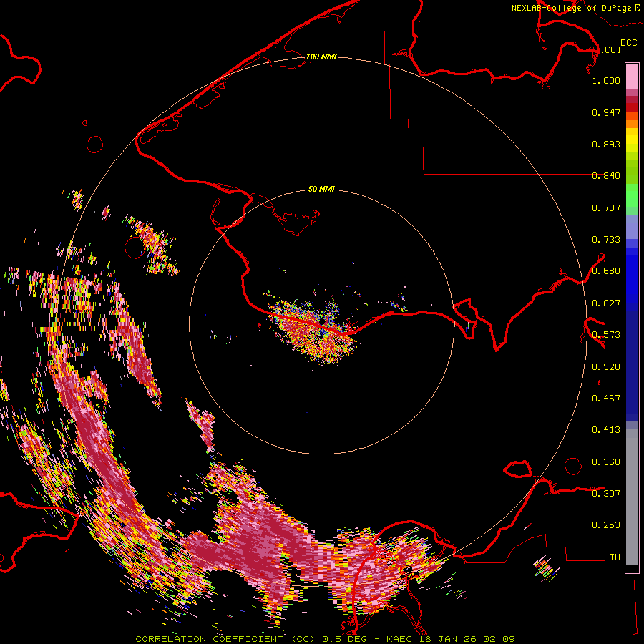Click the 0.413 legend value
This screenshot has width=644, height=644.
pos(606,430)
